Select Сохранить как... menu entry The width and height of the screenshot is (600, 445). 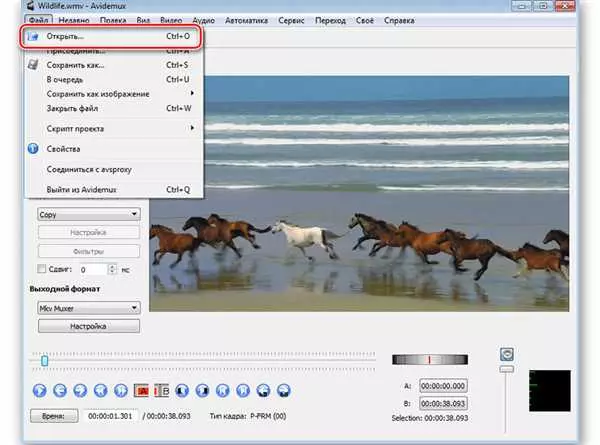click(x=114, y=65)
